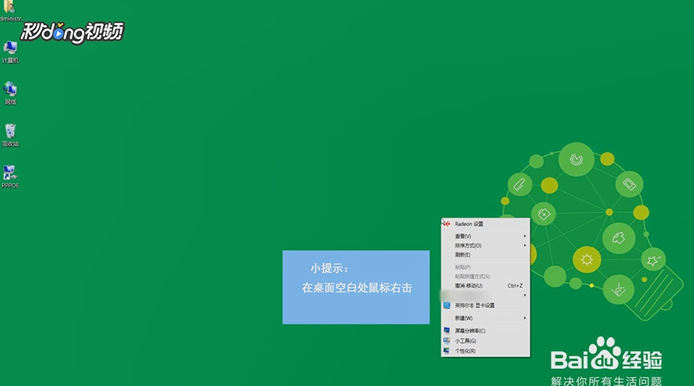Open 屏幕分辨率(C) from the context menu

(x=486, y=331)
